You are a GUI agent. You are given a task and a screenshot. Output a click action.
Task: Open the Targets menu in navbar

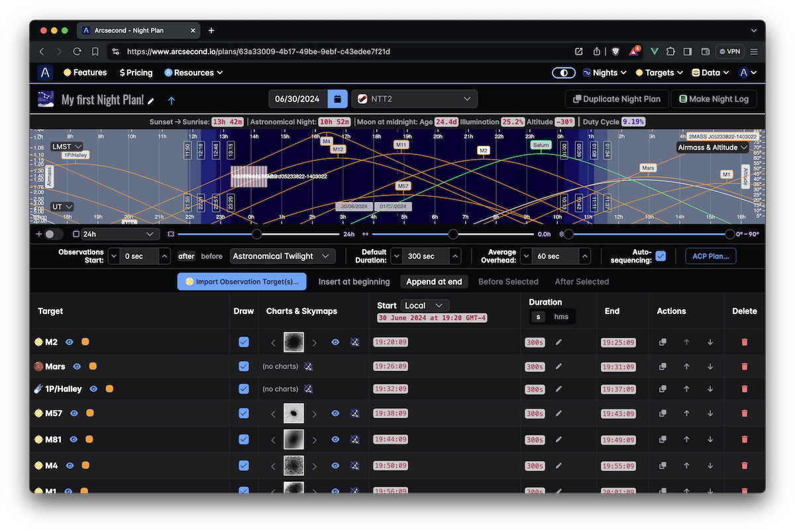(x=654, y=73)
